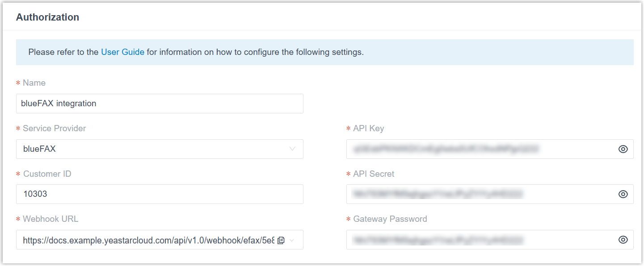The width and height of the screenshot is (644, 266).
Task: Open the Service Provider dropdown arrow
Action: coord(292,149)
